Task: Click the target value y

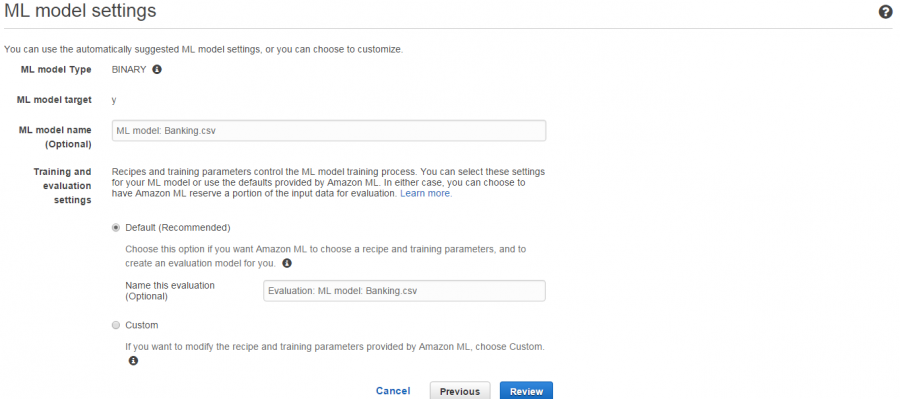Action: tap(114, 100)
